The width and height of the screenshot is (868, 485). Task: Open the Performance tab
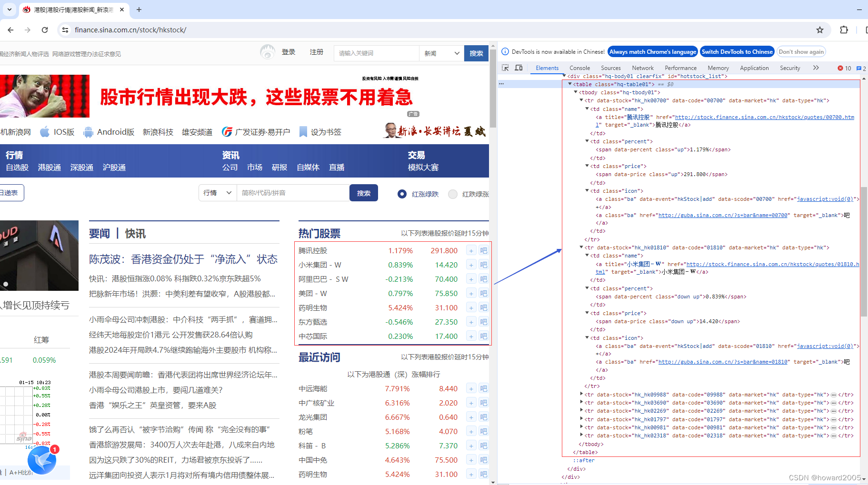pos(680,68)
